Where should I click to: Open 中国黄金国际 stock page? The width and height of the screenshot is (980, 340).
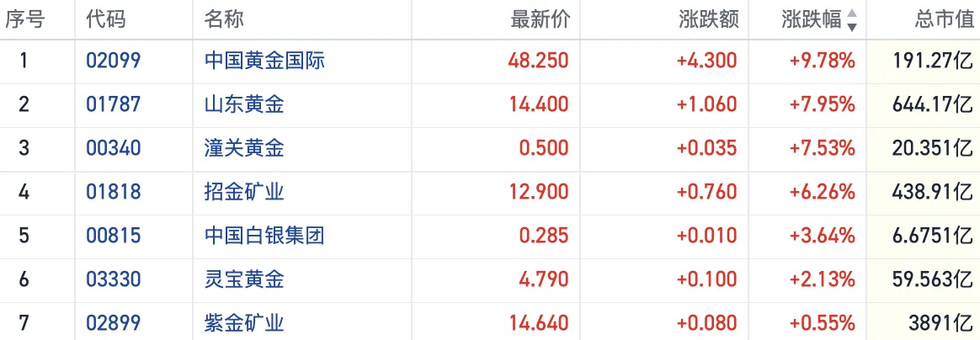point(264,61)
